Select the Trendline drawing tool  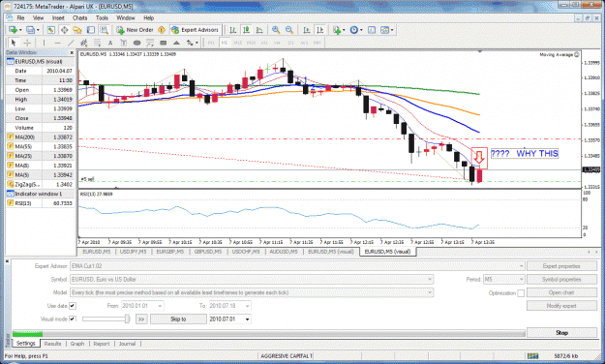(71, 43)
